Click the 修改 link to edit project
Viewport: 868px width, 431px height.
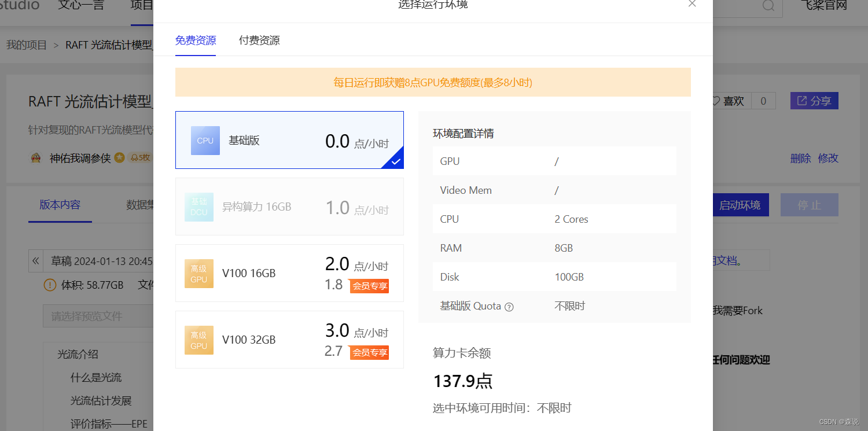coord(827,158)
